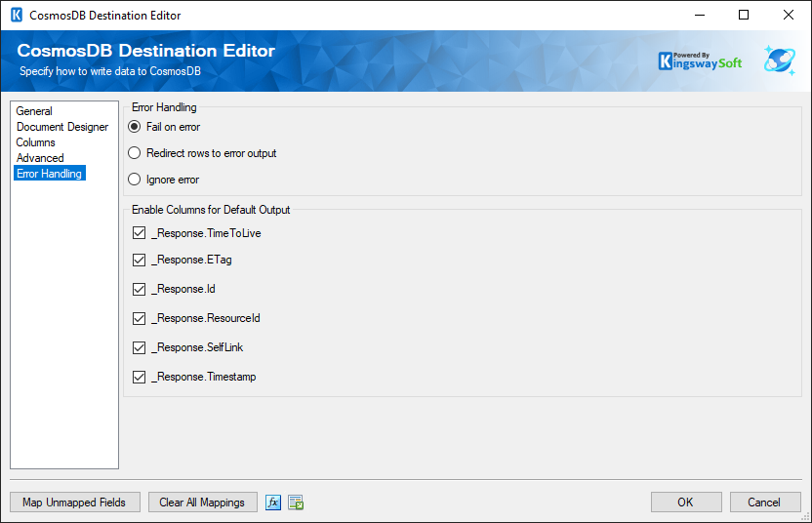Click the Clear All Mappings button

coord(202,503)
